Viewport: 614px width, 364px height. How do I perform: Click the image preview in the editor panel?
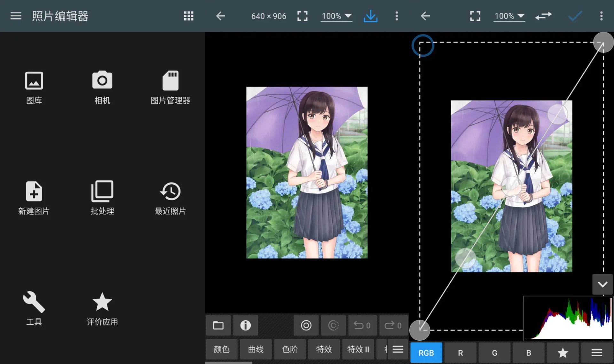click(307, 172)
